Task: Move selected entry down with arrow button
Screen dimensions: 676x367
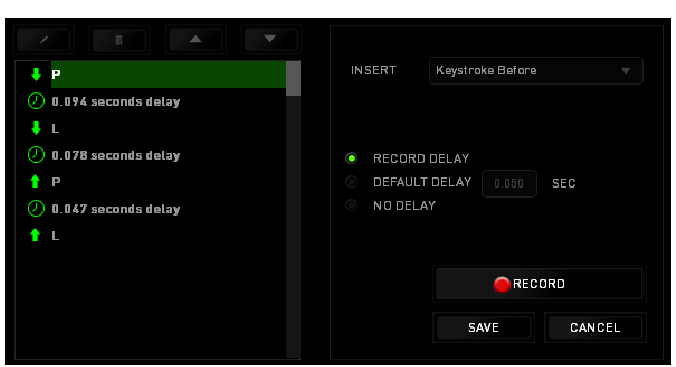Action: click(271, 40)
